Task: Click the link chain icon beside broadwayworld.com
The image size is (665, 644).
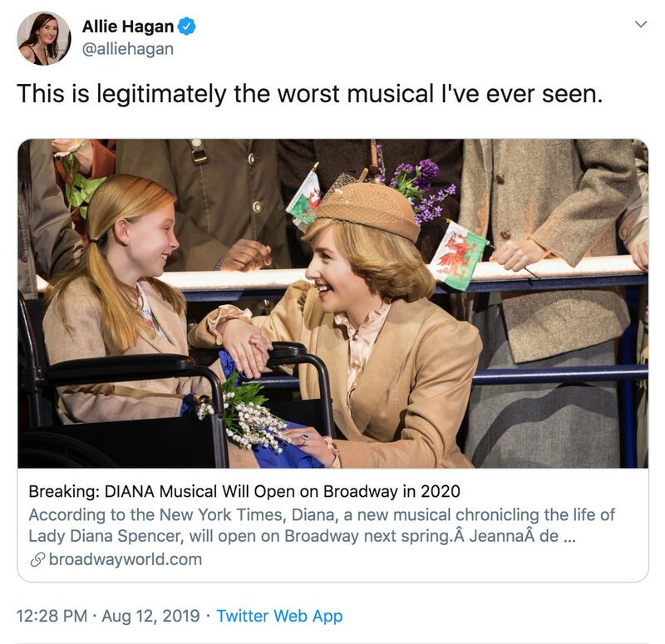Action: 37,559
